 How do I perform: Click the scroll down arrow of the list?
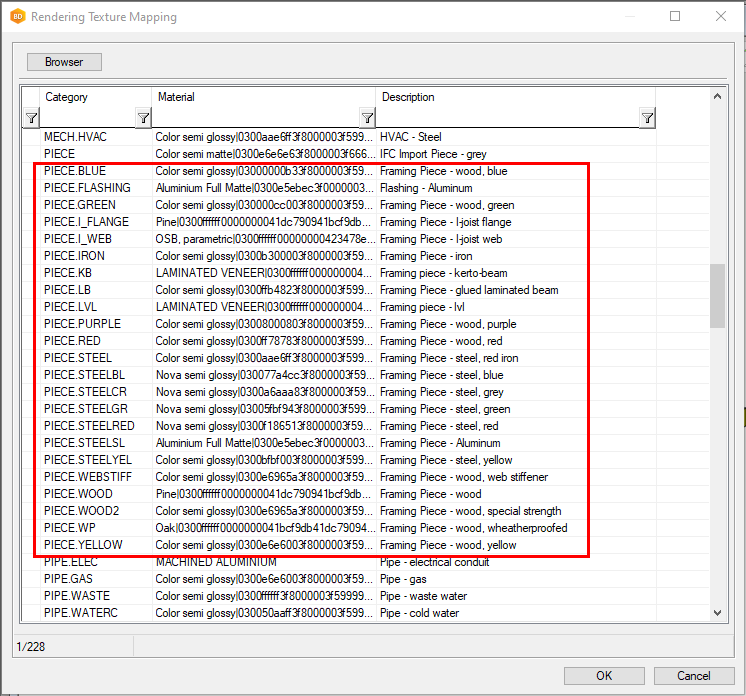click(717, 613)
